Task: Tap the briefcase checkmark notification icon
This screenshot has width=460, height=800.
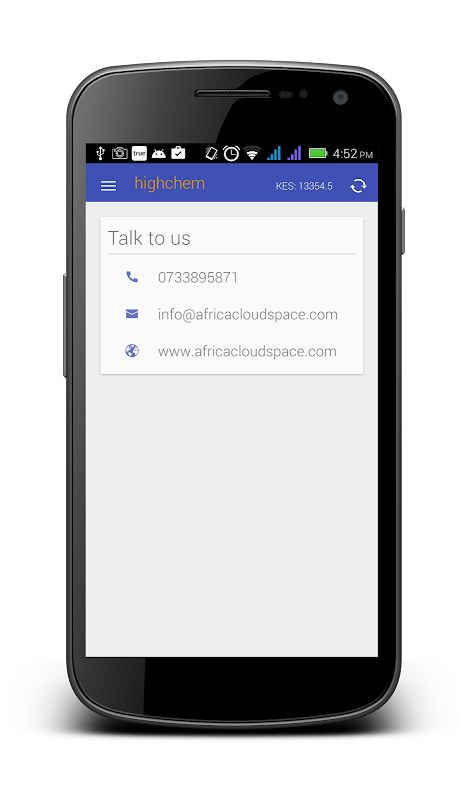Action: pyautogui.click(x=178, y=153)
